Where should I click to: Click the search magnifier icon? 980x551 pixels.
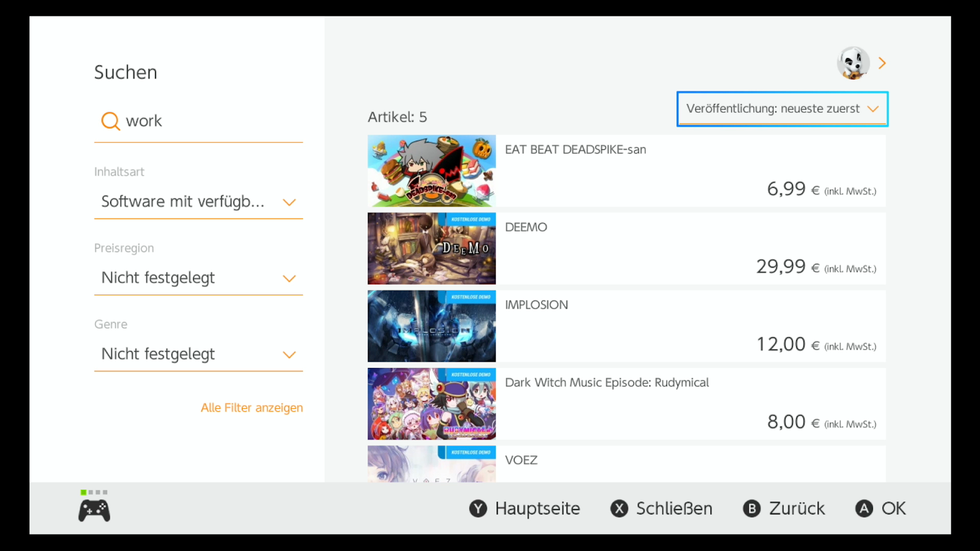click(x=110, y=121)
